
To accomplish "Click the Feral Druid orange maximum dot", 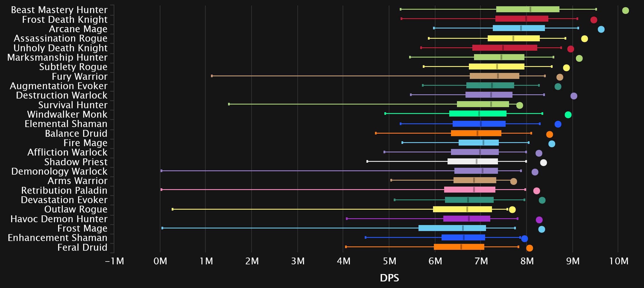I will tap(529, 248).
